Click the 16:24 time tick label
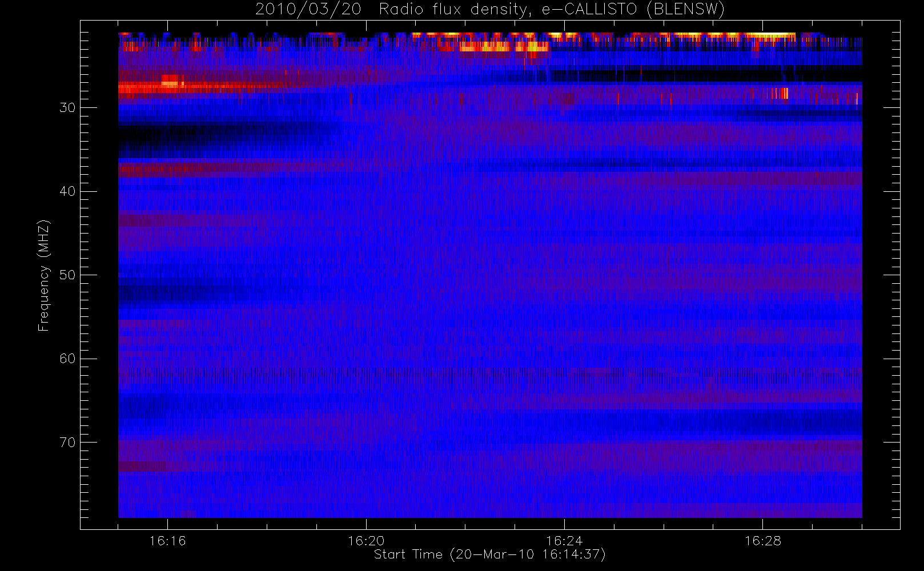This screenshot has width=924, height=571. pos(564,541)
